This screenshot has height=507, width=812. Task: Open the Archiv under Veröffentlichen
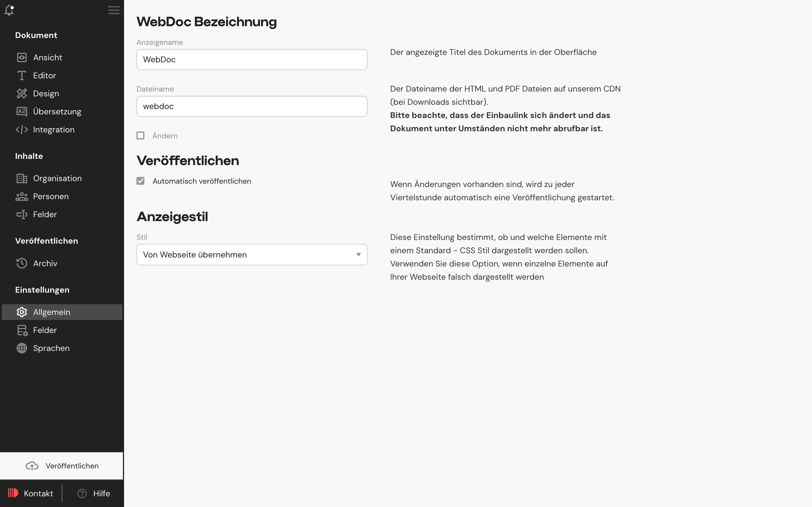45,263
